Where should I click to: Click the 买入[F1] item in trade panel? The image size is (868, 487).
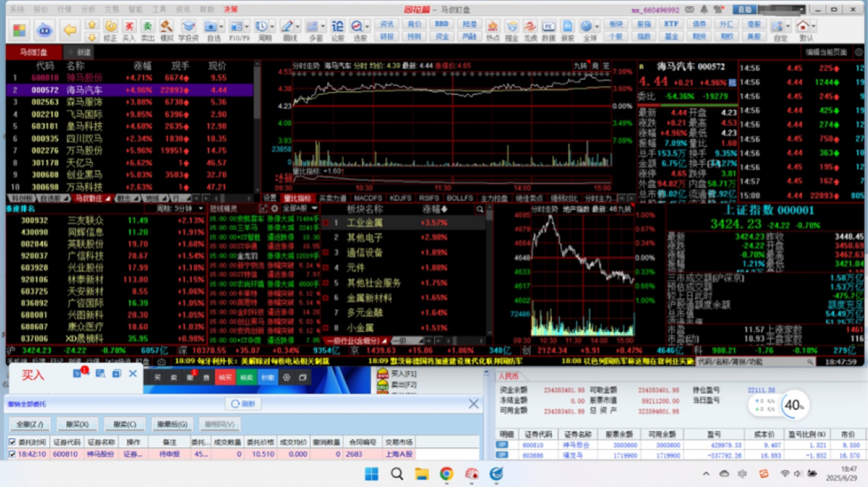(x=397, y=374)
